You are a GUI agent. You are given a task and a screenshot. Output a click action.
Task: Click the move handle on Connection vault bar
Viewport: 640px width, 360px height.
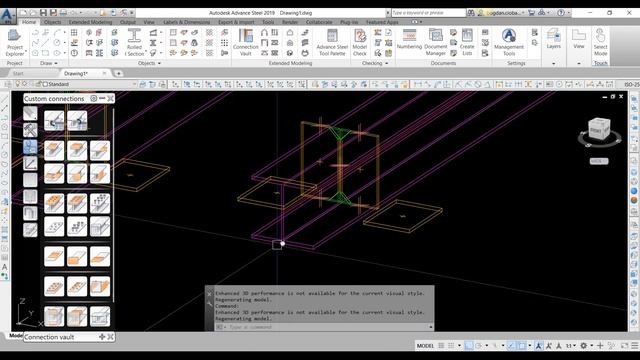(102, 337)
